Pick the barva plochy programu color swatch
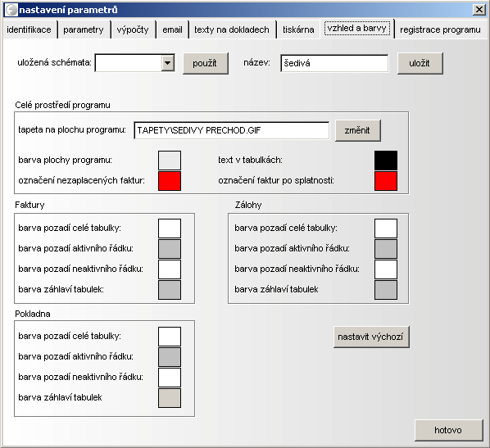Viewport: 490px width, 448px height. coord(170,161)
